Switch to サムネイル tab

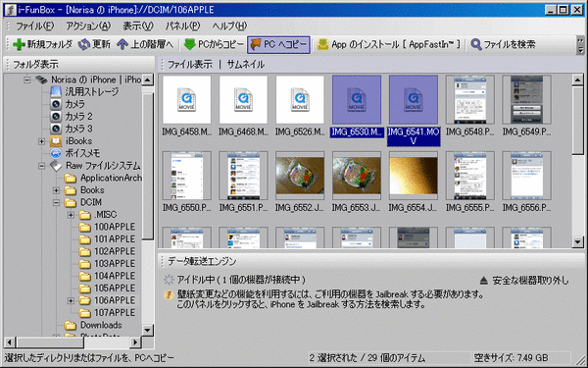click(245, 65)
